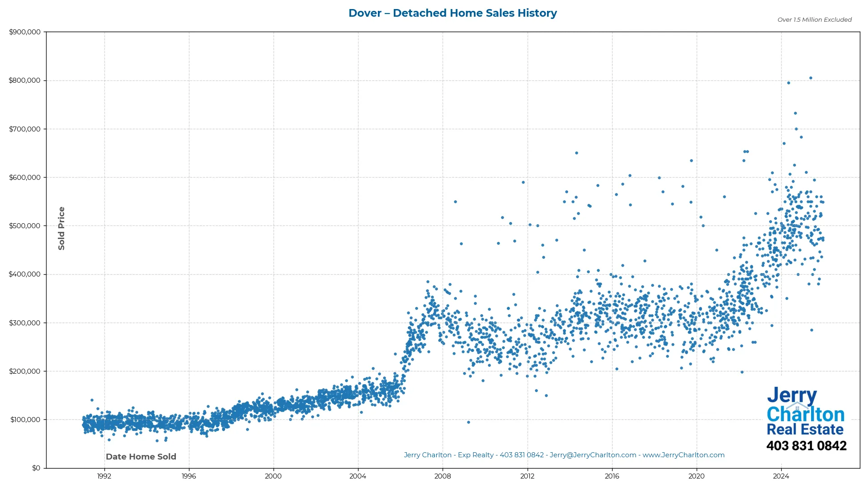Click the 1992 year label on the x-axis
Image resolution: width=868 pixels, height=488 pixels.
click(104, 476)
